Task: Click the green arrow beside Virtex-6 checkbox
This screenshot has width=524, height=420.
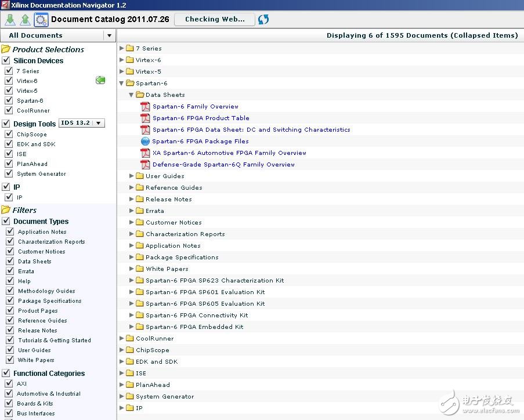Action: point(100,81)
